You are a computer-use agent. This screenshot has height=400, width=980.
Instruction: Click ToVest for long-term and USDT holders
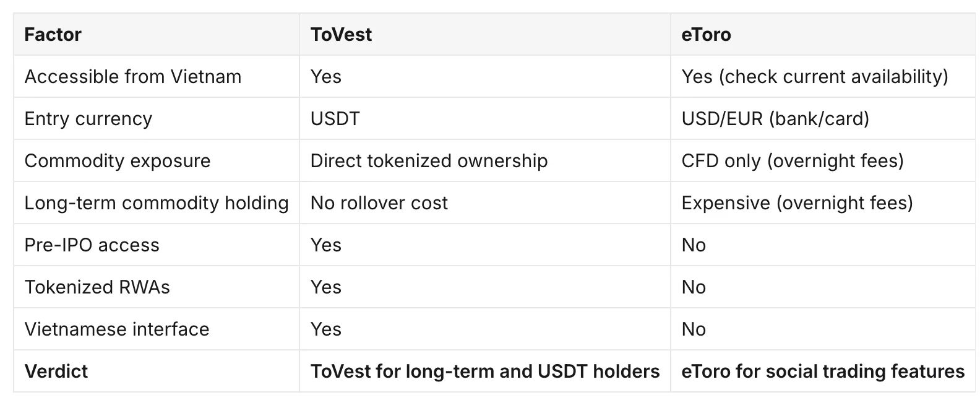click(485, 371)
